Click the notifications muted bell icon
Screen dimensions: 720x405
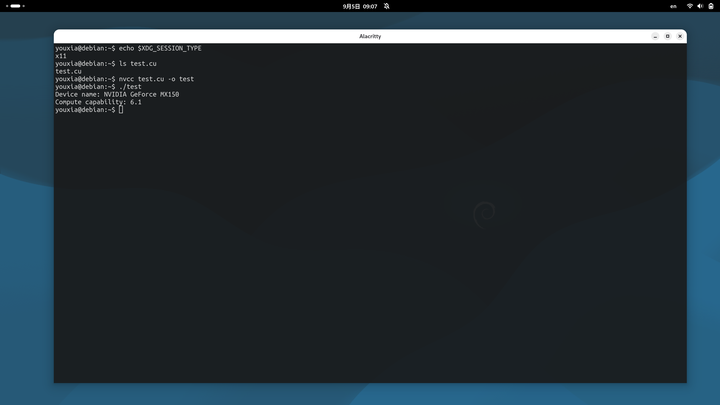[387, 6]
